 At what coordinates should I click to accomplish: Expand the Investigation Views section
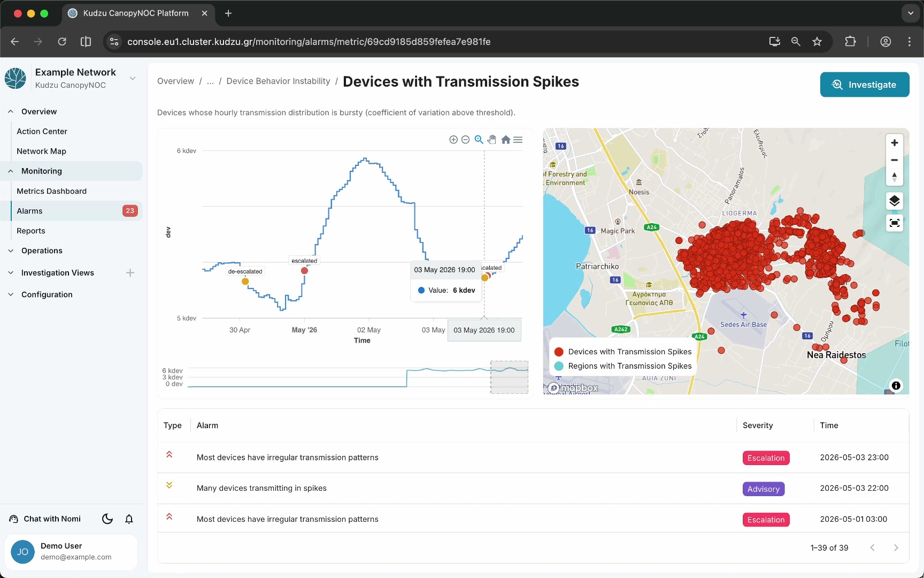tap(11, 273)
